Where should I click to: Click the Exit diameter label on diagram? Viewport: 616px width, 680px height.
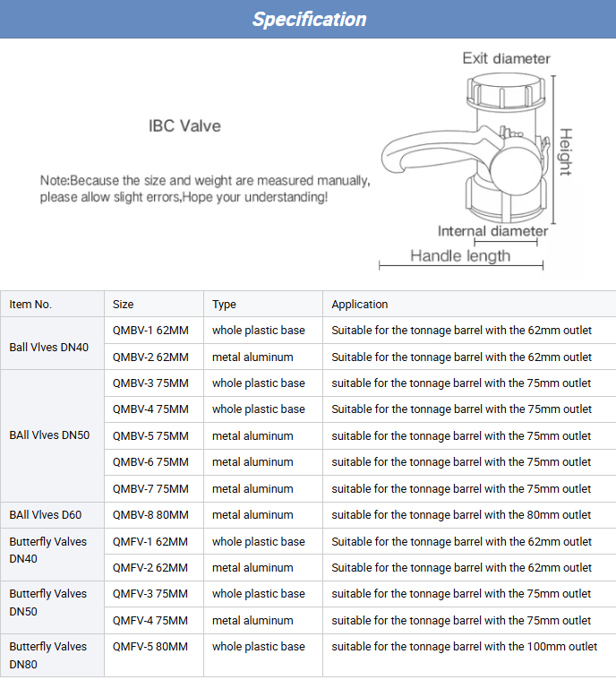[506, 58]
